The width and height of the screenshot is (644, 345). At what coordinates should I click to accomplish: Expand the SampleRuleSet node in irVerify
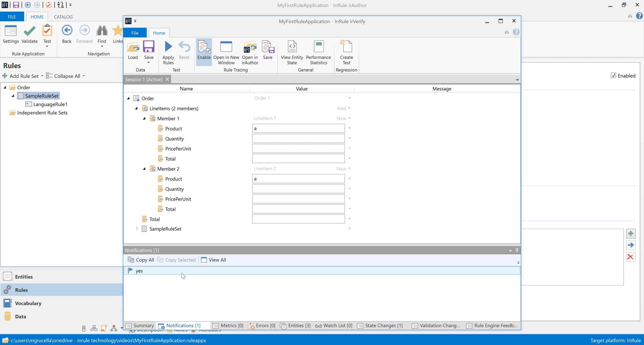pos(137,229)
